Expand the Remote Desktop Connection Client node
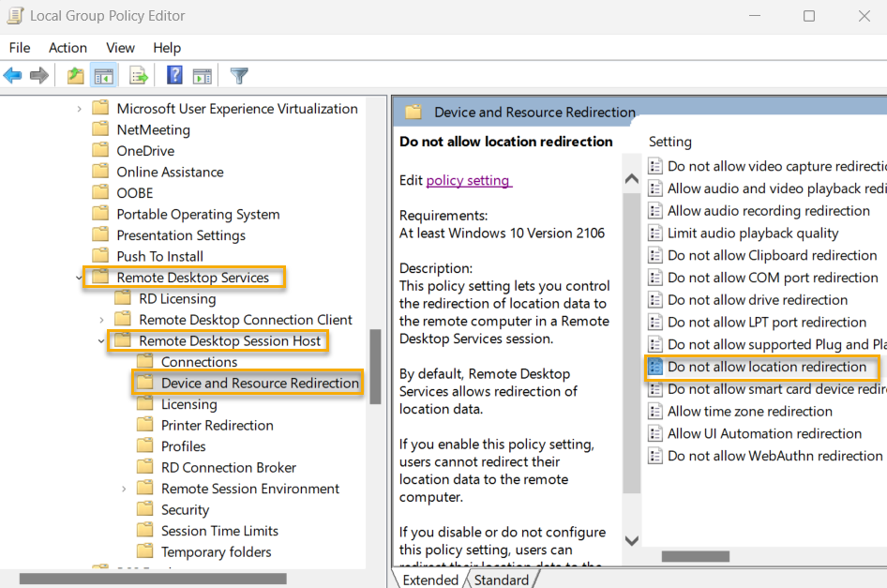 [x=100, y=319]
